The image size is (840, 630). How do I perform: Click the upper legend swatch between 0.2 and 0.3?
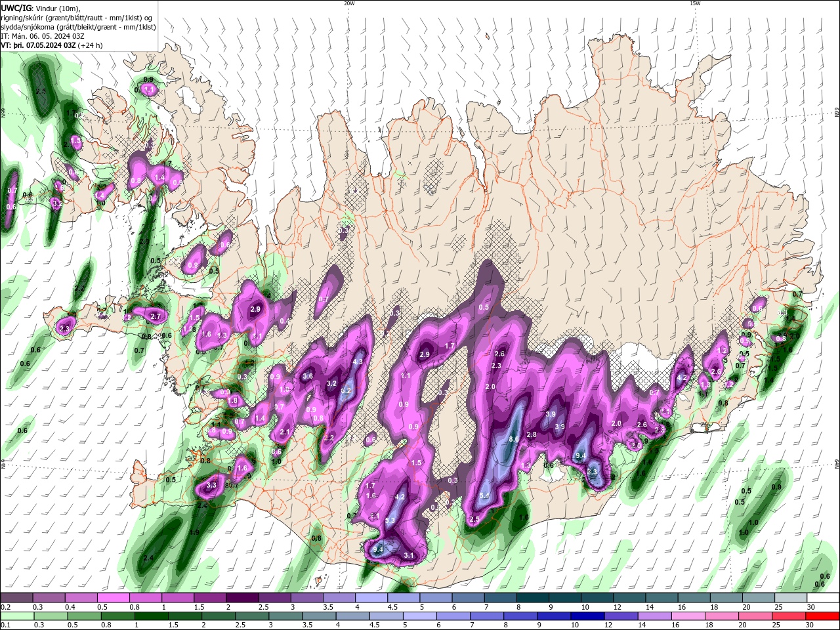click(16, 597)
